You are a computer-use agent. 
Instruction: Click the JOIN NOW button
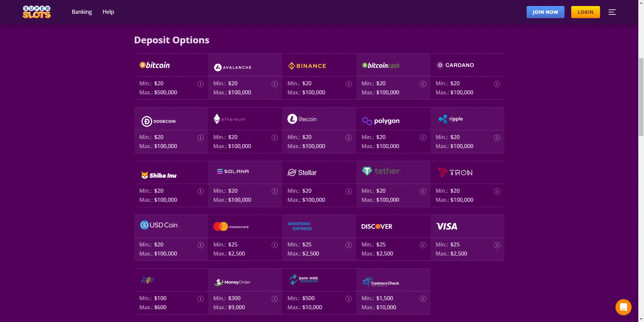pyautogui.click(x=545, y=12)
